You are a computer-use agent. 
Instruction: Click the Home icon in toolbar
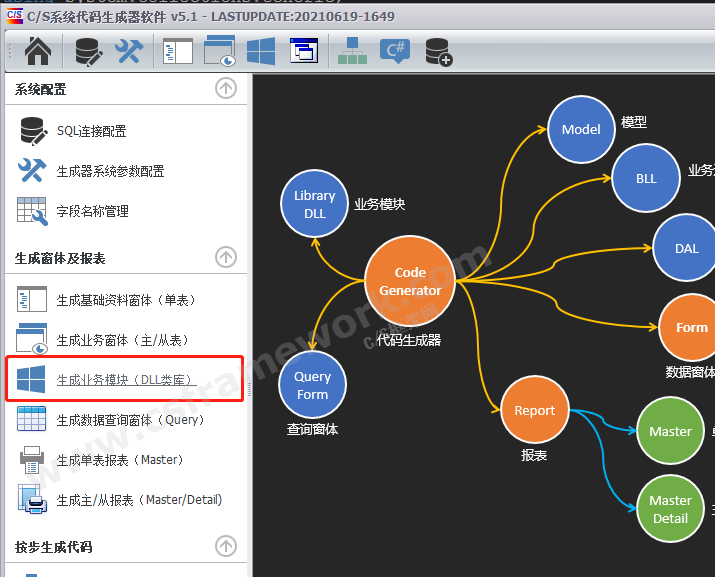click(37, 51)
